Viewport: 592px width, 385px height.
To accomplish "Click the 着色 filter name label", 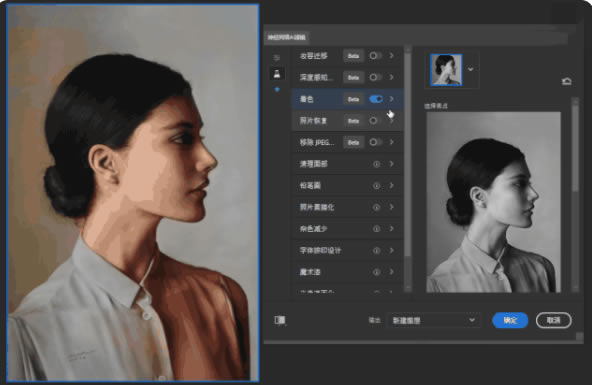I will click(x=306, y=99).
